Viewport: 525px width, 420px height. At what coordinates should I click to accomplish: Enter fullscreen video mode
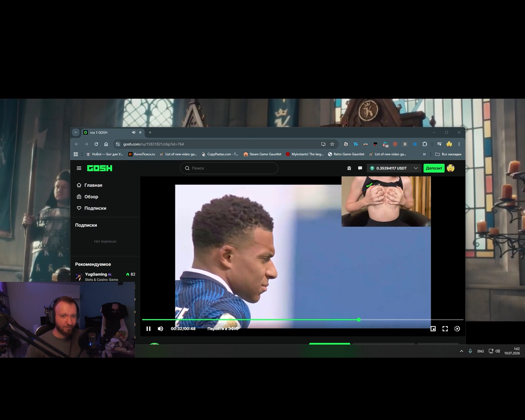[x=445, y=329]
